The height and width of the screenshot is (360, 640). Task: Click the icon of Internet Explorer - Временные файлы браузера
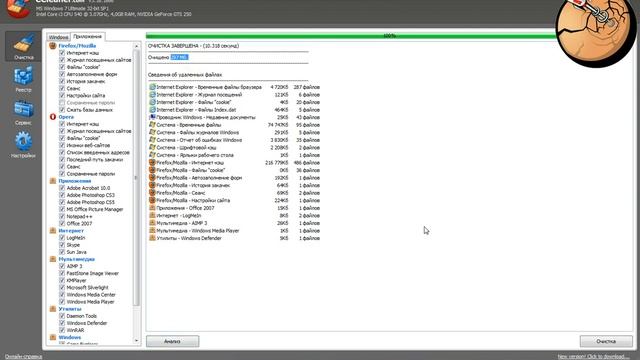152,87
